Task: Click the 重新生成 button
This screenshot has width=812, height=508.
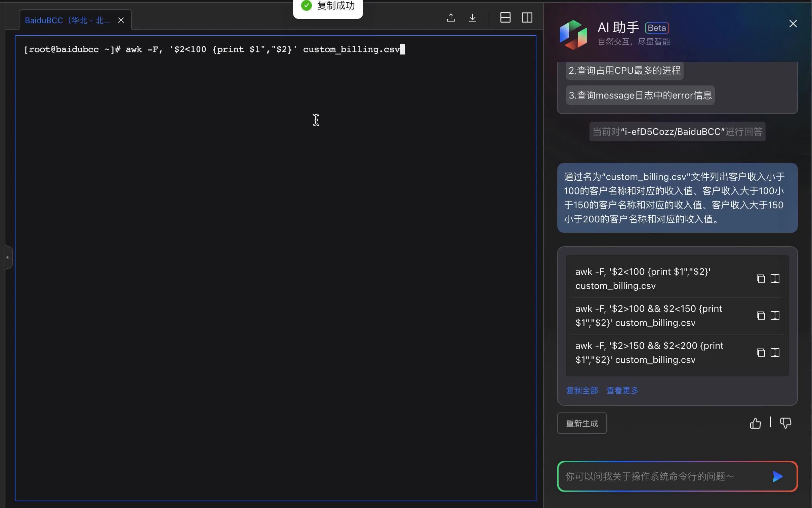Action: point(581,423)
